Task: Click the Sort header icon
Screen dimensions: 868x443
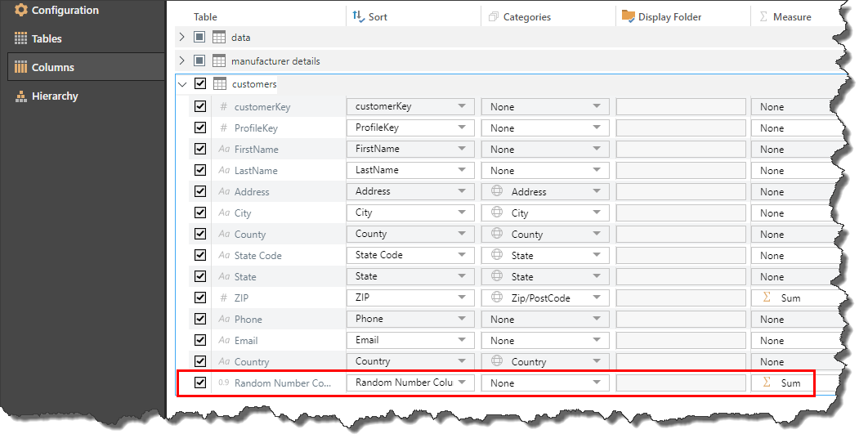Action: (x=358, y=16)
